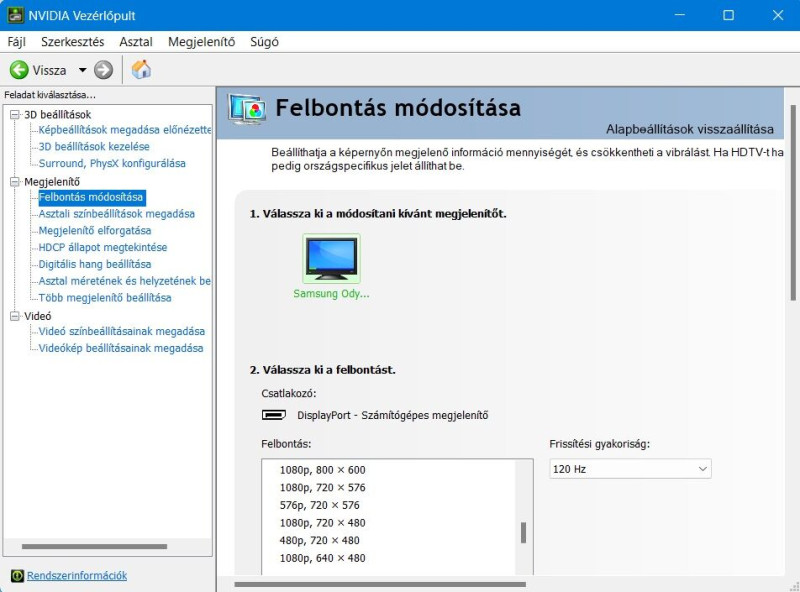Viewport: 800px width, 592px height.
Task: Open the back history dropdown arrow
Action: [x=83, y=70]
